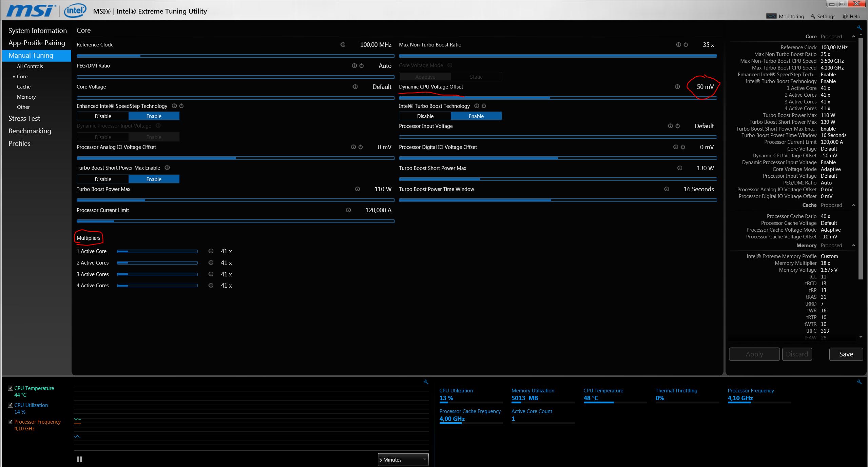Show All Controls under Manual Tuning
This screenshot has width=868, height=467.
30,66
